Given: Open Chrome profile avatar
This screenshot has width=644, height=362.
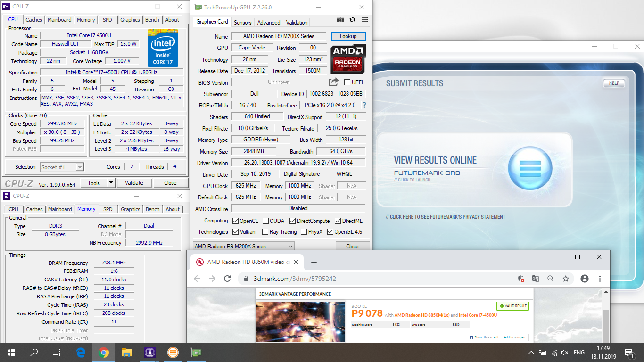Looking at the screenshot, I should (585, 279).
